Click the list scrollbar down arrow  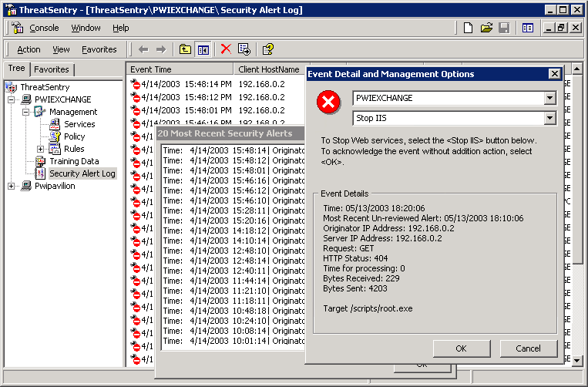point(576,360)
